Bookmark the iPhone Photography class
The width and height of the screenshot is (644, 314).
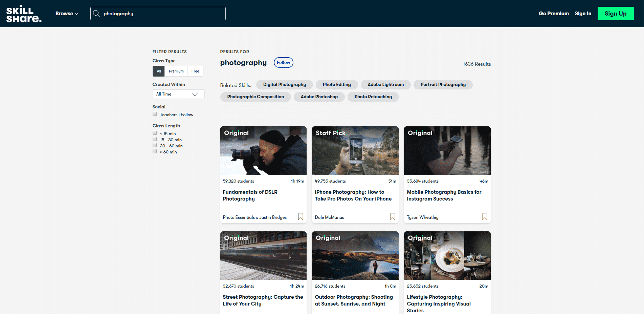click(393, 216)
